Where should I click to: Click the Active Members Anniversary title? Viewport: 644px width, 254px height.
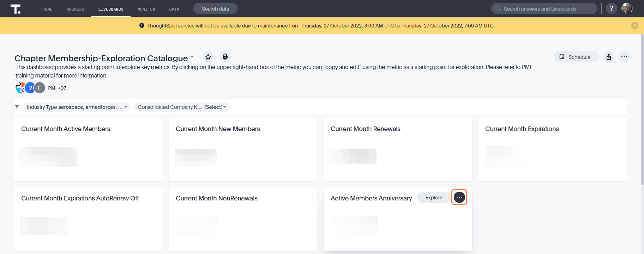371,198
